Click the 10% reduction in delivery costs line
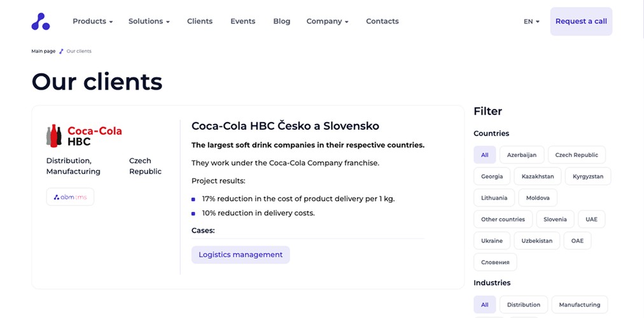The width and height of the screenshot is (644, 318). pyautogui.click(x=258, y=213)
